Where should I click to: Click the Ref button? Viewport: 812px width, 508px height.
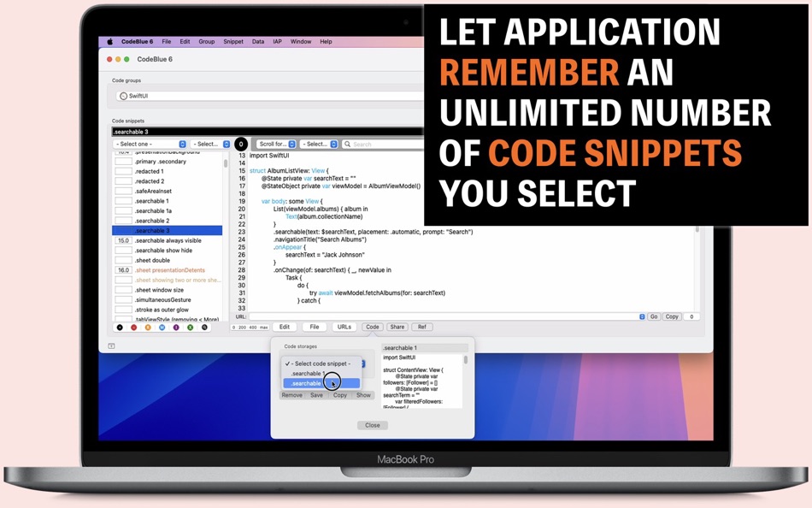tap(422, 327)
